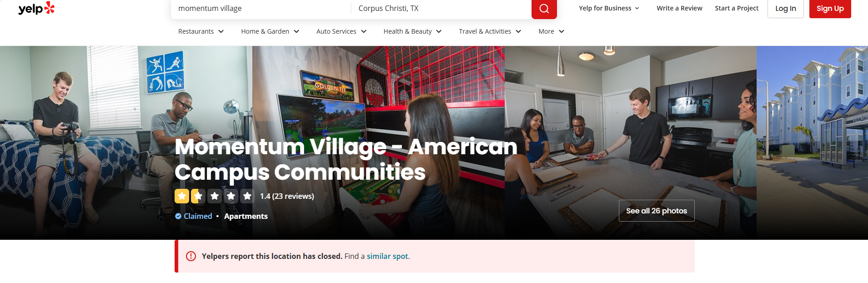Click the Log In button
This screenshot has height=283, width=868.
click(x=786, y=9)
